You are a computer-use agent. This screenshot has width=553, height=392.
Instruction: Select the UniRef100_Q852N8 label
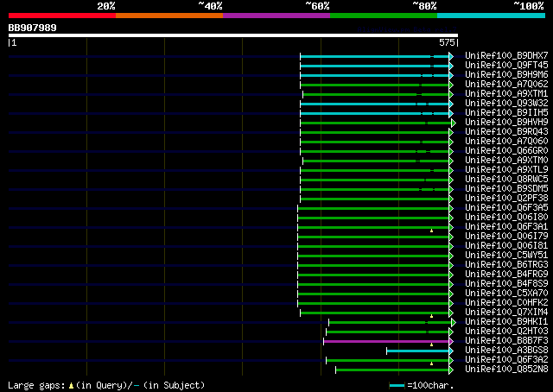pos(506,370)
